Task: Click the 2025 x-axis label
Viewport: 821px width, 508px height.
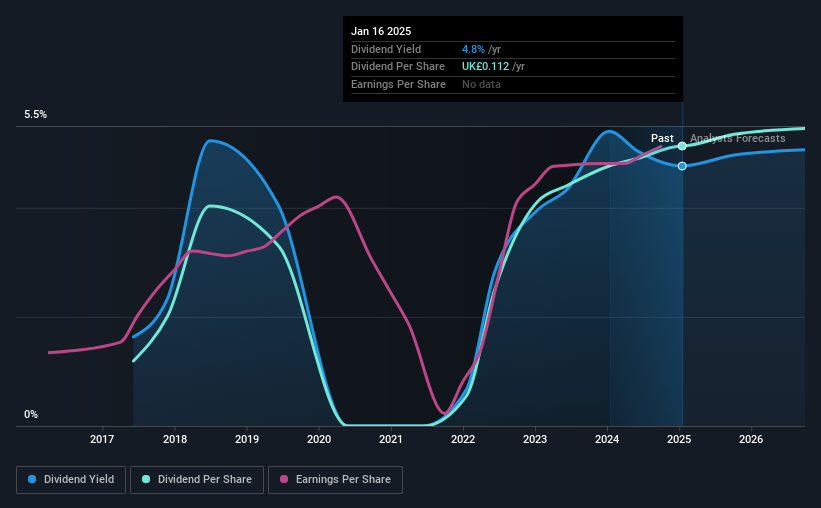Action: [x=679, y=439]
